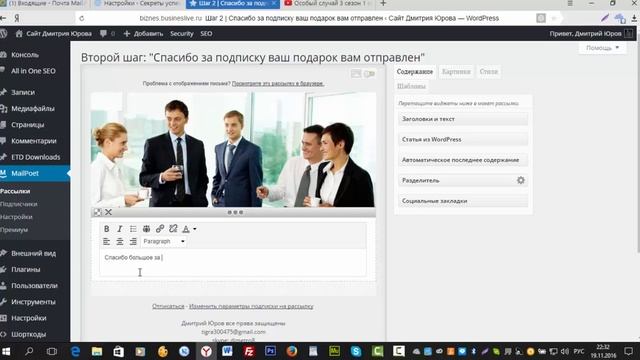The image size is (640, 360).
Task: Click Сайт Дмитрия Юрова in admin bar
Action: [x=53, y=34]
